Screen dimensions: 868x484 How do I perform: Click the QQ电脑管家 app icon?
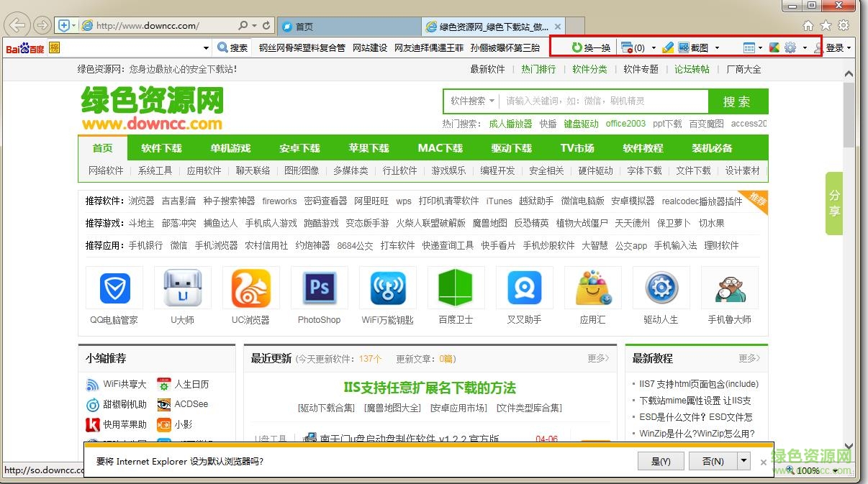(x=114, y=287)
